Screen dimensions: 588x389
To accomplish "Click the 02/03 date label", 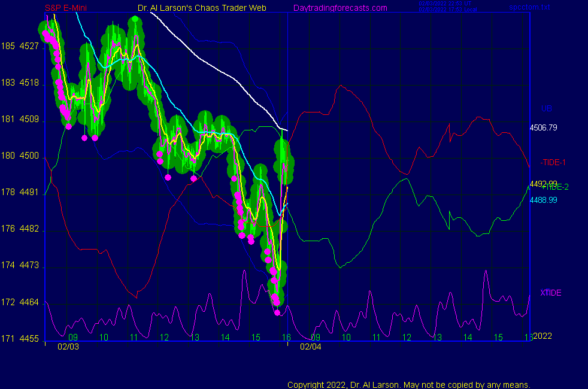I will point(68,347).
